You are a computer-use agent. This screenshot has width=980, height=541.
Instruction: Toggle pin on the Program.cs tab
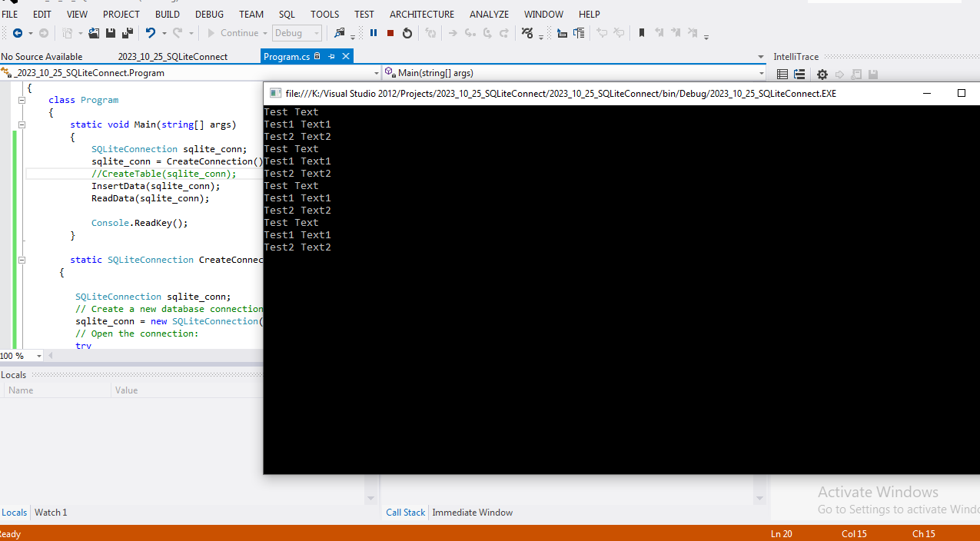point(332,56)
